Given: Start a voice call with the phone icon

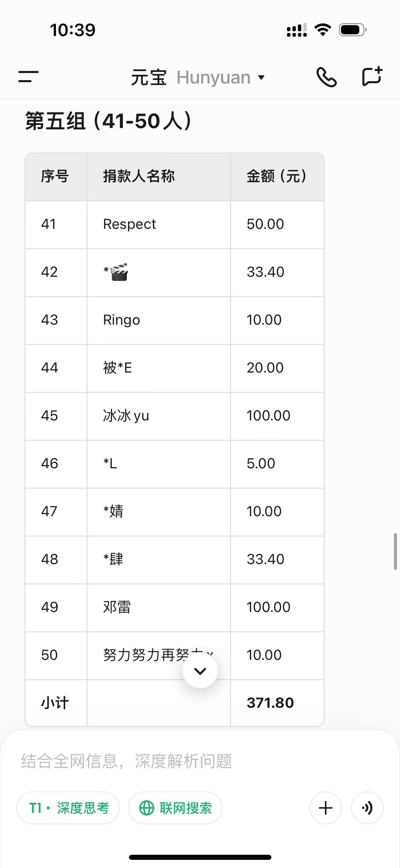Looking at the screenshot, I should point(326,77).
